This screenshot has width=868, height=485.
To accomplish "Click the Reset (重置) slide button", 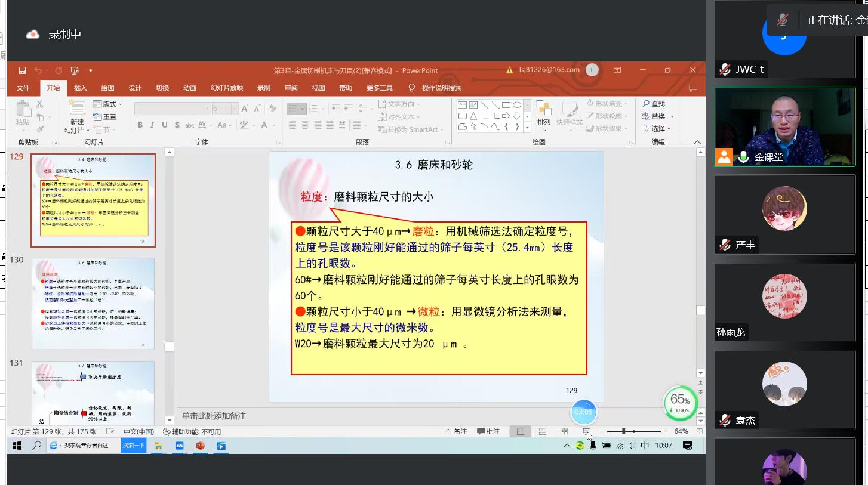I will coord(105,117).
